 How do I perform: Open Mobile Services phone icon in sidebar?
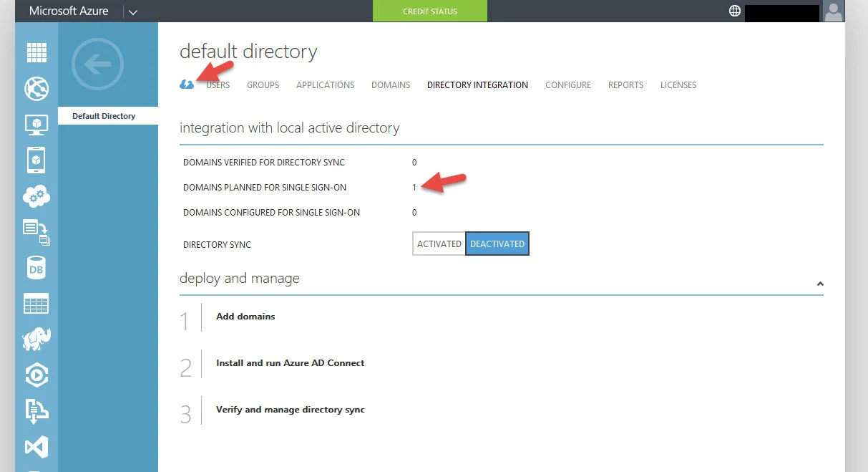(36, 160)
